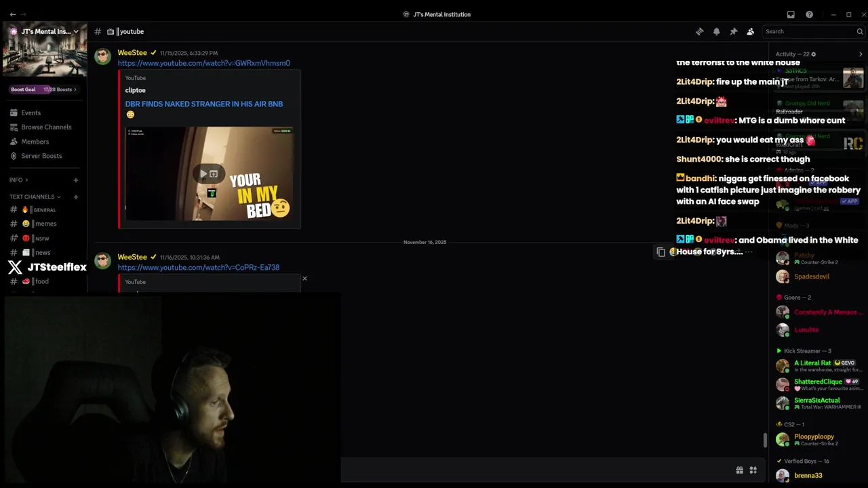Toggle the member list icon
Screen dimensions: 868x488
click(x=750, y=31)
